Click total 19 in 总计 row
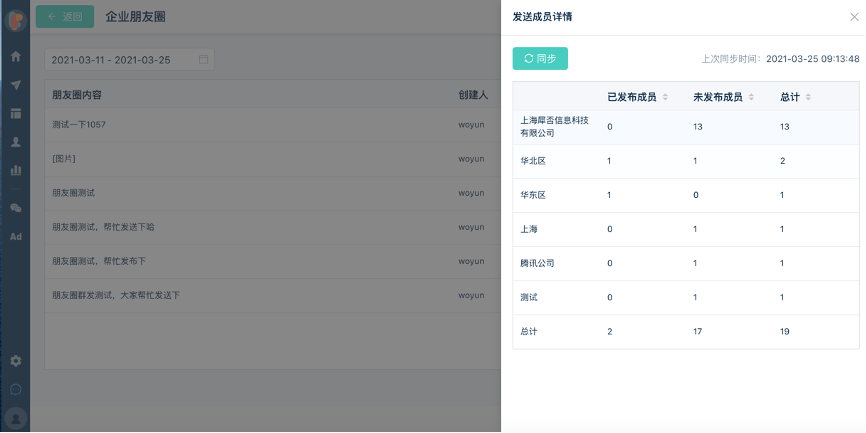 pos(784,332)
